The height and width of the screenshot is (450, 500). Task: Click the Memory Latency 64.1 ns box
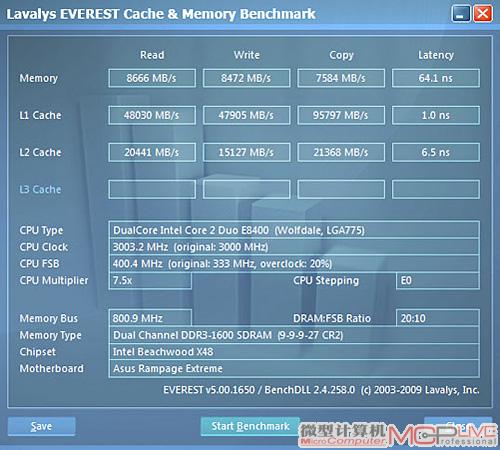pyautogui.click(x=436, y=78)
